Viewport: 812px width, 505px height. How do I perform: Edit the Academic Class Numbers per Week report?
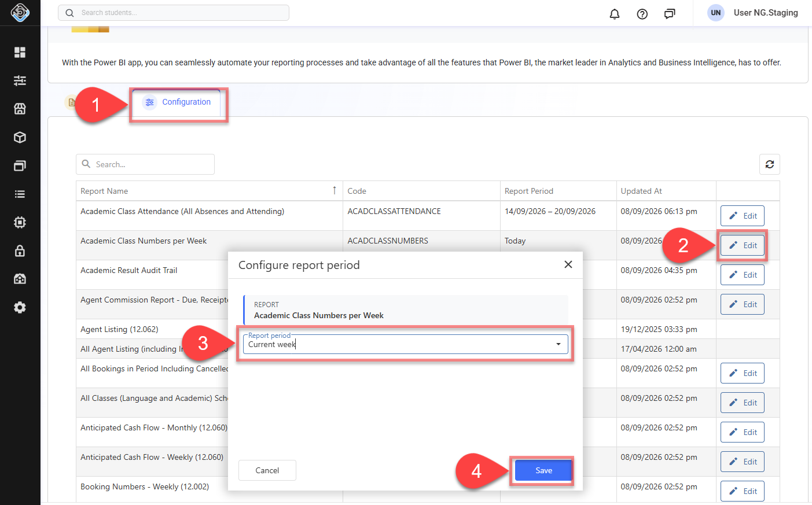point(743,245)
